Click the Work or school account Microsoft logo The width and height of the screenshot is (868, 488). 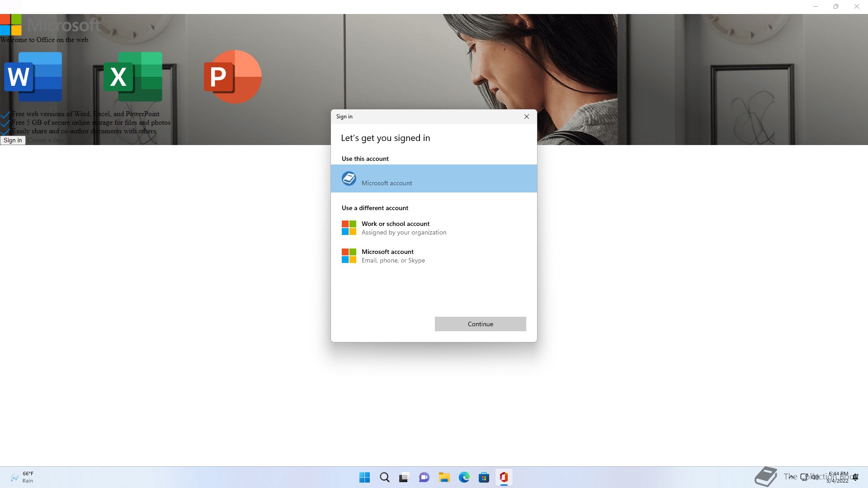coord(349,228)
